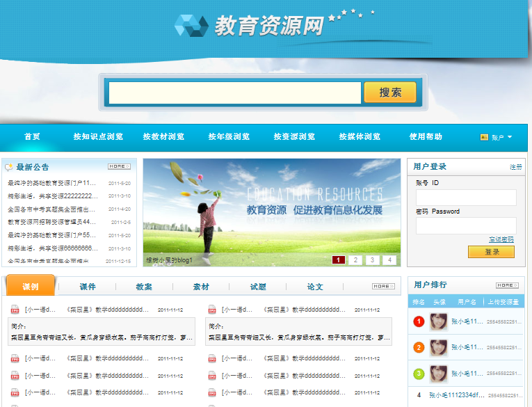
Task: Click the 上传资源量 column header
Action: 503,302
